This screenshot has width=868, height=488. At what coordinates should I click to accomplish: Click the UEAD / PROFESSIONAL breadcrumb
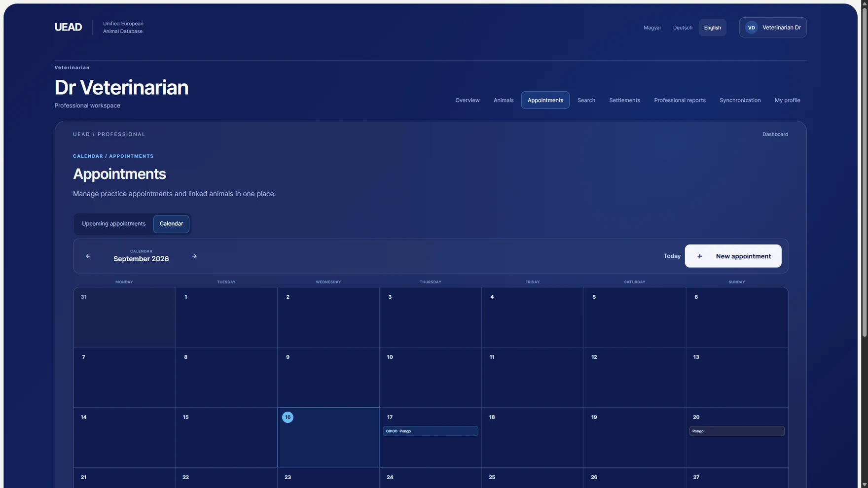point(109,134)
